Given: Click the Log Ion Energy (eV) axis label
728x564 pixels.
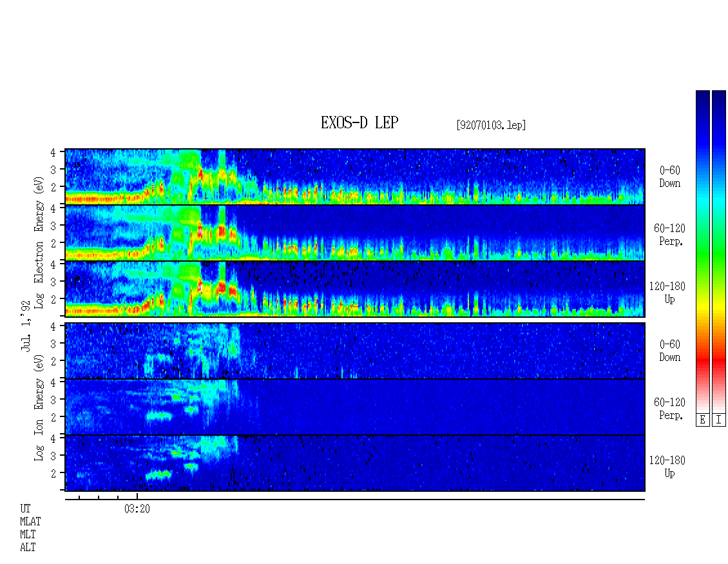Looking at the screenshot, I should (x=39, y=408).
